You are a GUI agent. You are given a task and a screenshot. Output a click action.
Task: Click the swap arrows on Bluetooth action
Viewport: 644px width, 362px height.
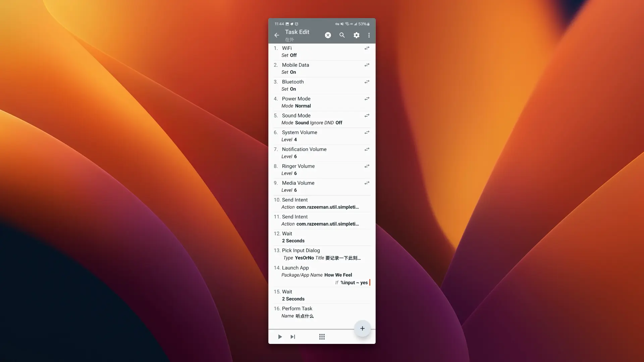point(367,82)
